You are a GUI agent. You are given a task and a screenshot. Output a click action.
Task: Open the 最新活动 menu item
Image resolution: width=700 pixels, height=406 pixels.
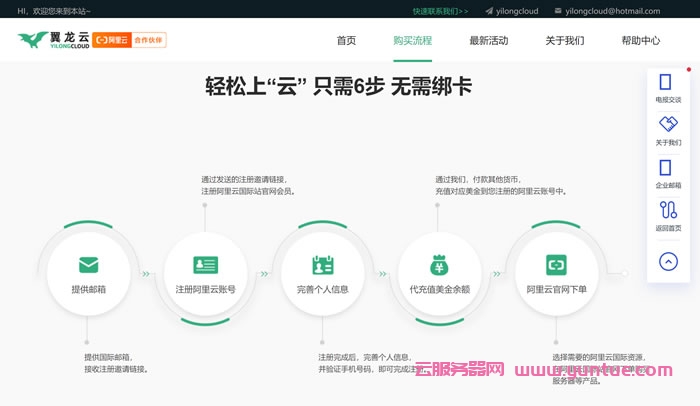point(489,41)
